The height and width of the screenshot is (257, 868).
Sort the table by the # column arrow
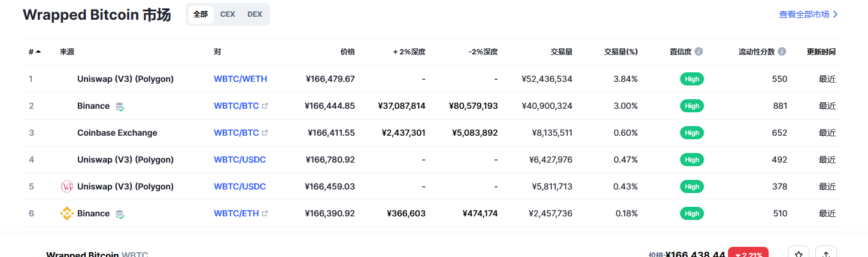[38, 52]
